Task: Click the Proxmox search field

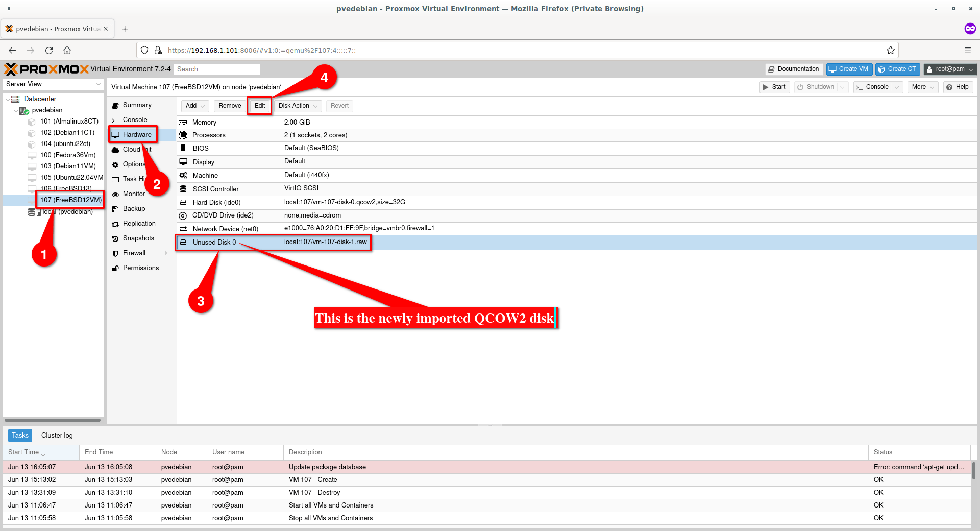Action: tap(217, 69)
